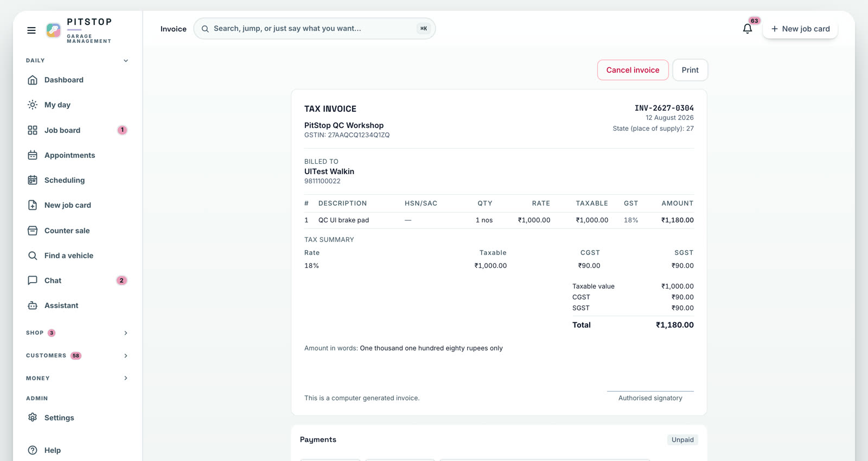868x461 pixels.
Task: Click the PitStop logo icon
Action: 53,30
